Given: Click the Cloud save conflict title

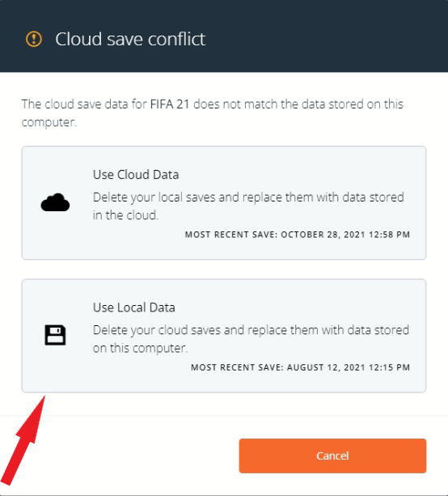Looking at the screenshot, I should (x=130, y=39).
